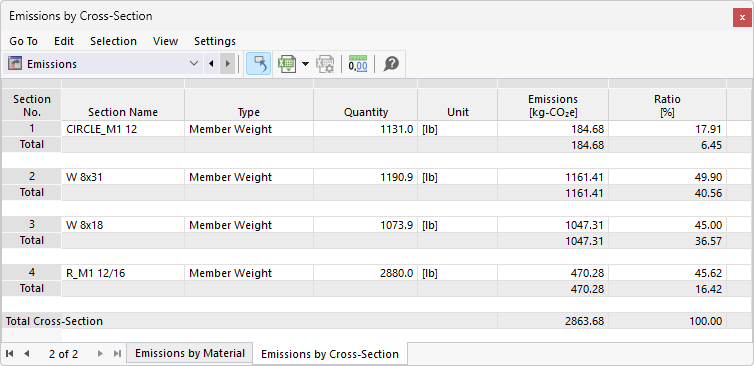Viewport: 754px width, 366px height.
Task: Click the quantity cell 1190.9
Action: click(366, 177)
